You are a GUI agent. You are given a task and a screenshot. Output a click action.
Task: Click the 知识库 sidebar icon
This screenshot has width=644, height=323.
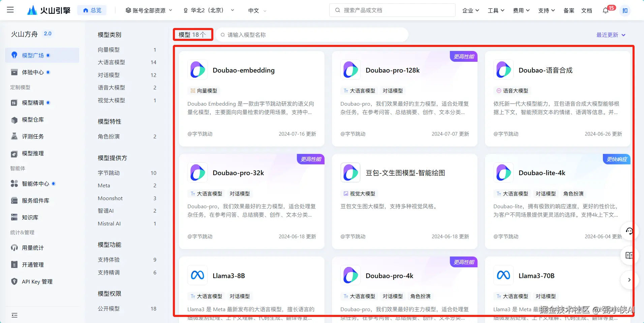click(14, 217)
